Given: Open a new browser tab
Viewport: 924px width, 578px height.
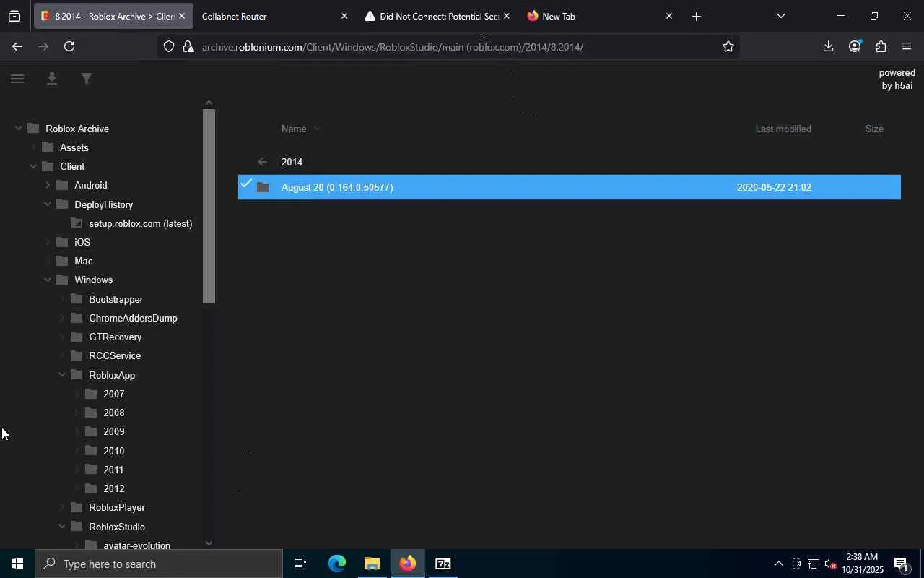Looking at the screenshot, I should click(696, 16).
